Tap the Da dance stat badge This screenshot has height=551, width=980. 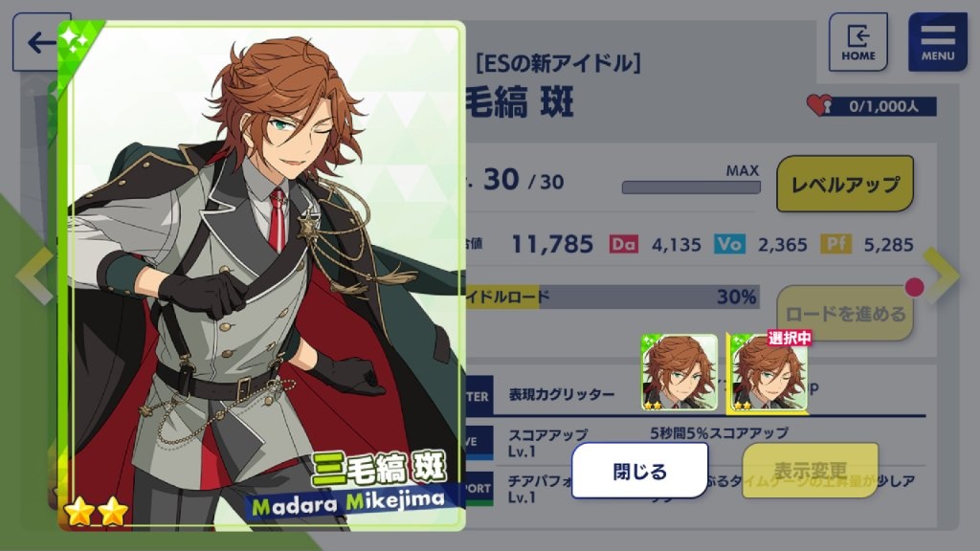[x=623, y=244]
